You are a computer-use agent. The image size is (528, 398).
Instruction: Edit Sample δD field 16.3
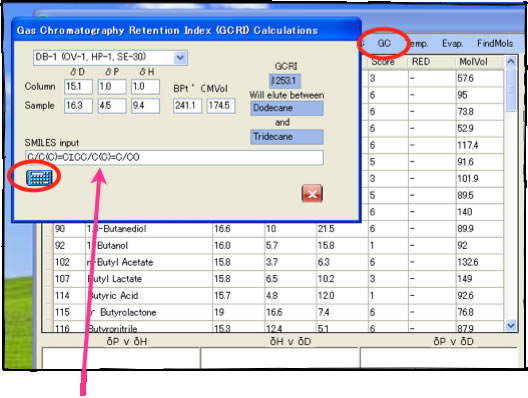78,106
